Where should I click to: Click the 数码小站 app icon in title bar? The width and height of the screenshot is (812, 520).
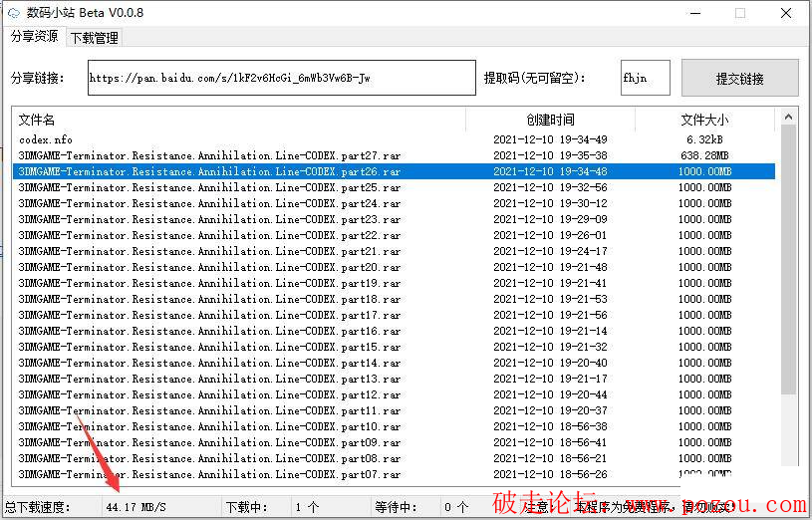pos(14,12)
